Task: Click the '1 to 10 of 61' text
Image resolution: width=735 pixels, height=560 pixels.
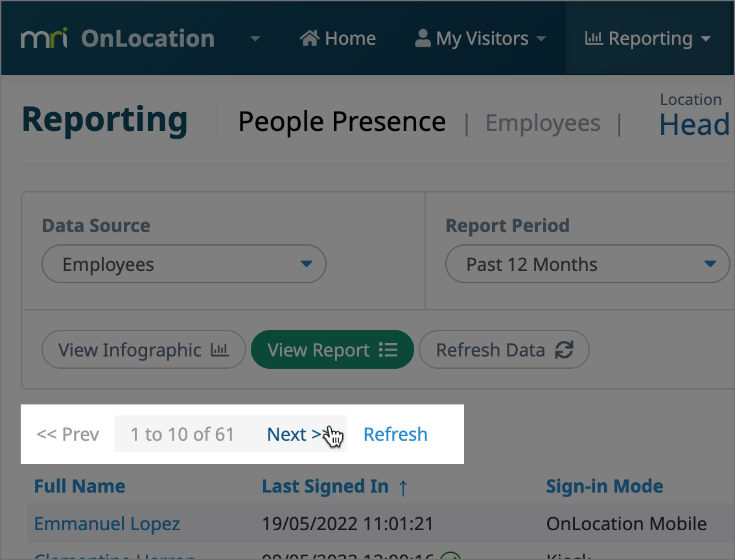Action: pyautogui.click(x=182, y=434)
